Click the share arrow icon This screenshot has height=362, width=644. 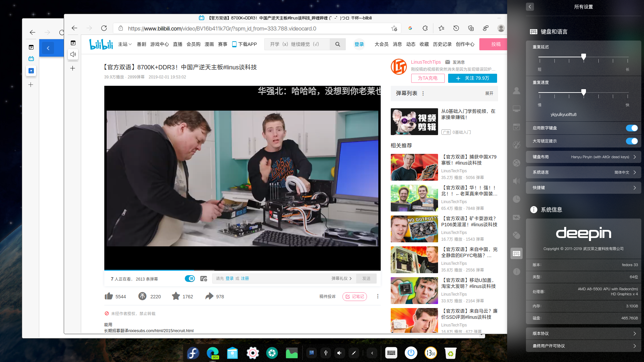209,296
